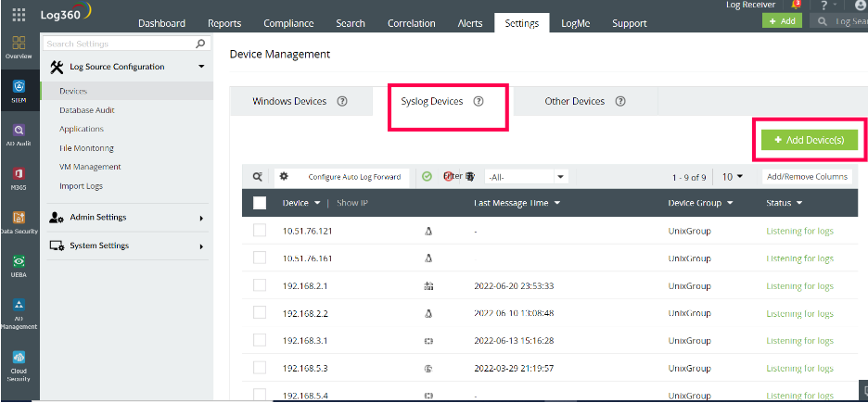The height and width of the screenshot is (403, 868).
Task: Click the notification bell icon
Action: (x=796, y=5)
